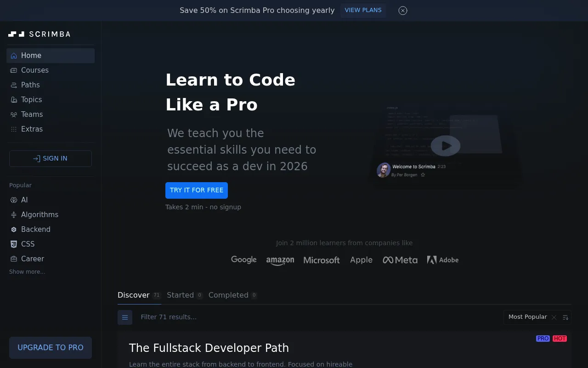The image size is (588, 368).
Task: Open the Teams section
Action: click(51, 115)
